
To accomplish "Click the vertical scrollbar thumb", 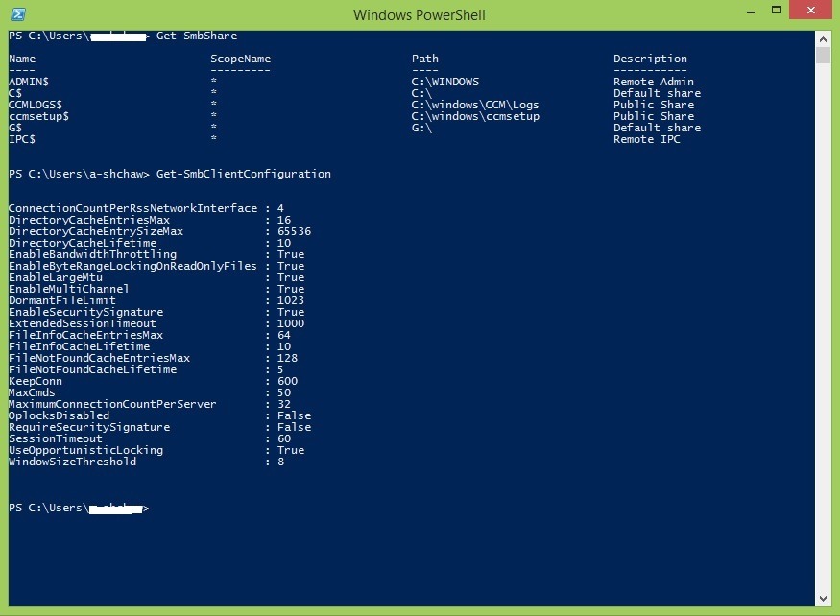I will [823, 55].
